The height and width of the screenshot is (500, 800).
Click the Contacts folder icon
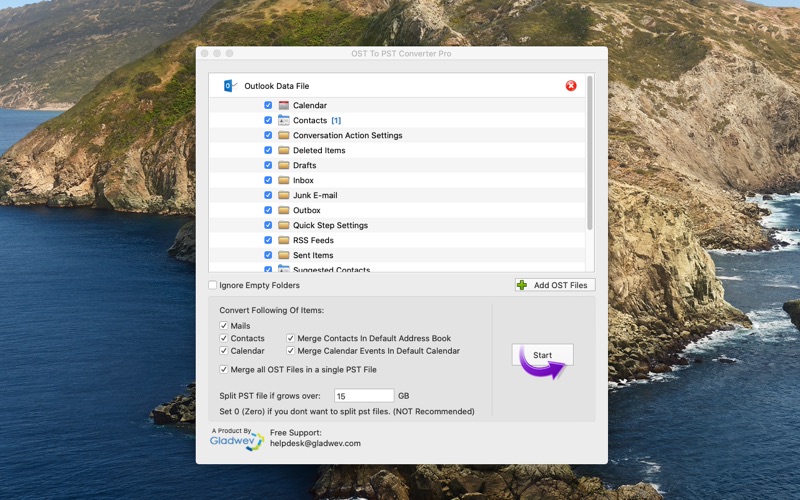pyautogui.click(x=284, y=120)
